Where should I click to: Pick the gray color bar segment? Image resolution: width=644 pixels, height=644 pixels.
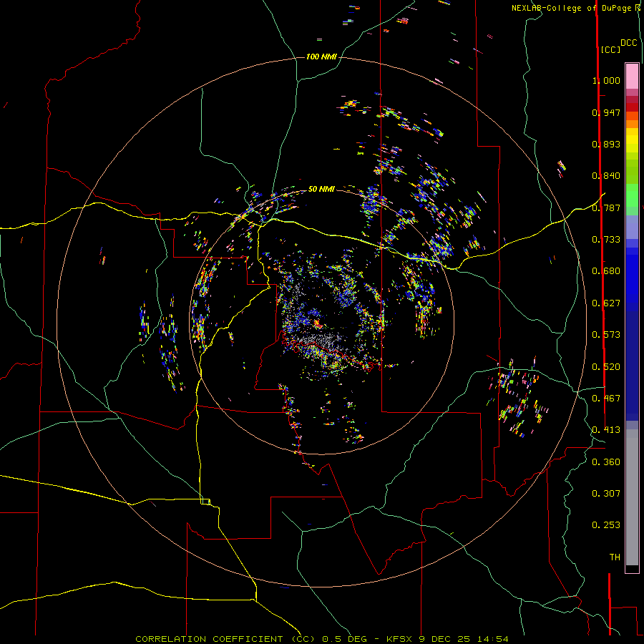pyautogui.click(x=632, y=497)
